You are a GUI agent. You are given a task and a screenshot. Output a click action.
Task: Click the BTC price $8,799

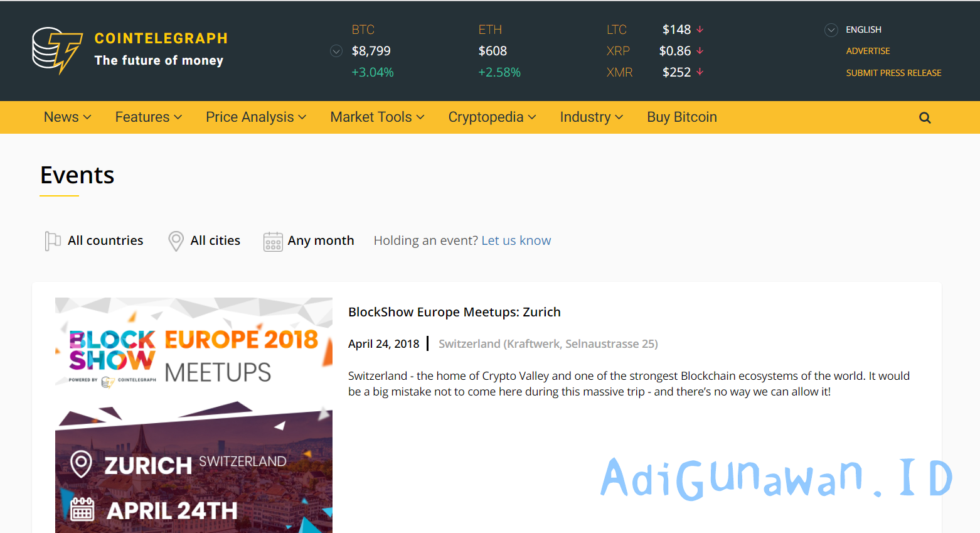(x=371, y=51)
